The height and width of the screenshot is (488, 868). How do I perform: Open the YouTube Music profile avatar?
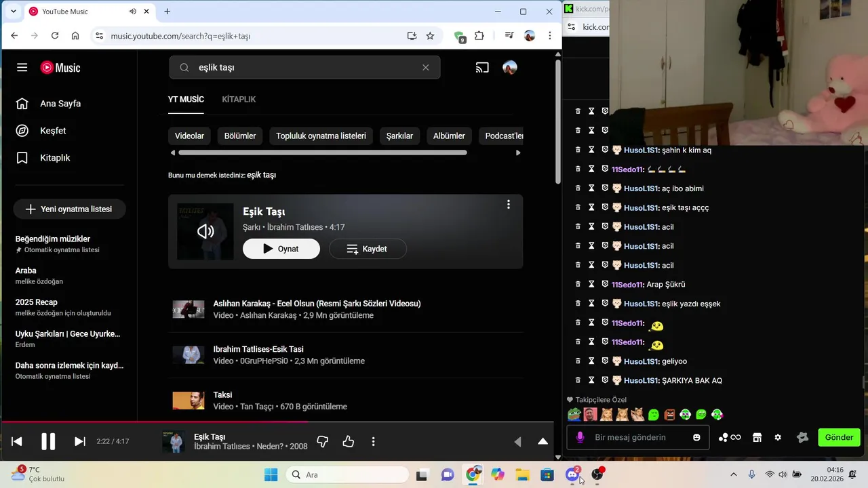(x=510, y=68)
